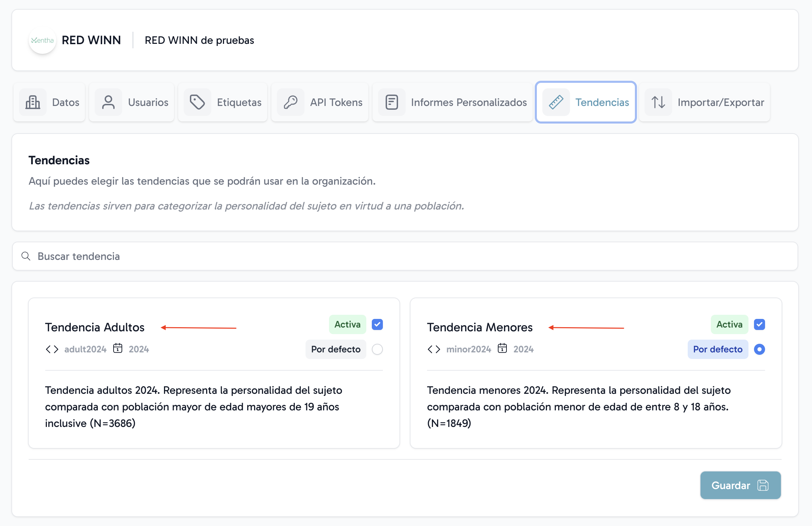Image resolution: width=812 pixels, height=526 pixels.
Task: Click the calendar icon in Tendencia Menores card
Action: (x=502, y=349)
